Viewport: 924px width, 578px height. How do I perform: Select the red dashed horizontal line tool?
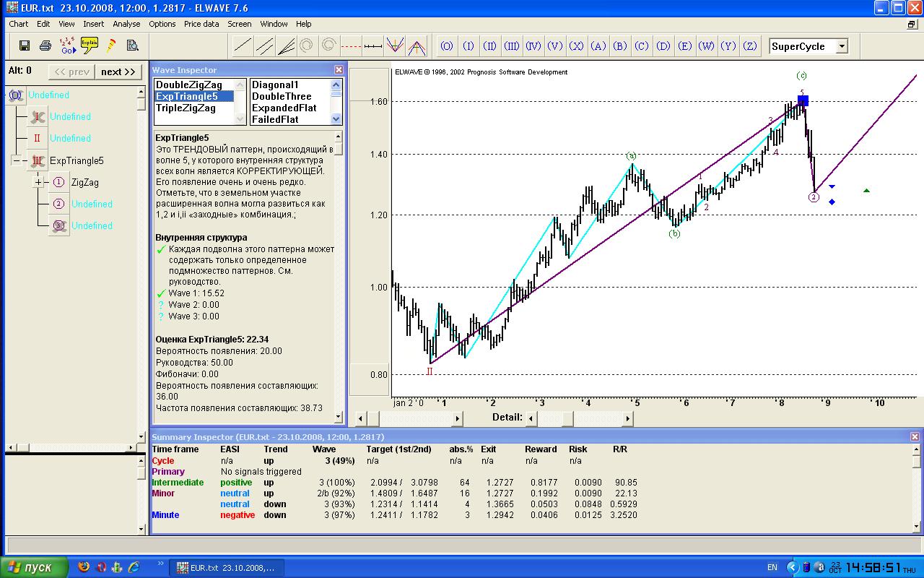pyautogui.click(x=351, y=46)
